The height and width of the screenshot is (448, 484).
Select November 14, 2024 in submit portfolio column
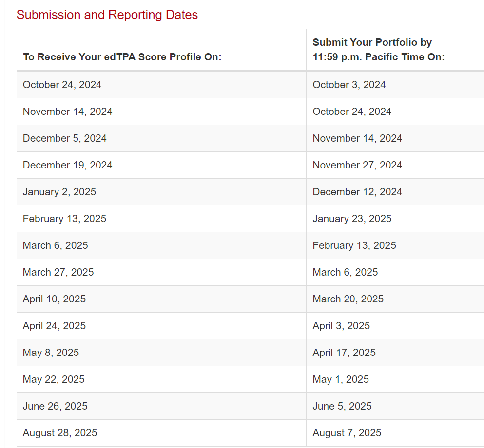(357, 138)
